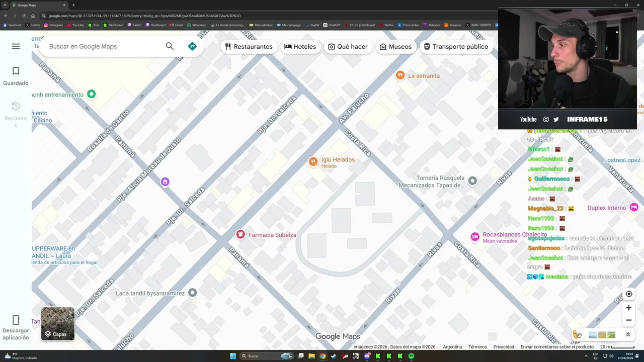Image resolution: width=644 pixels, height=362 pixels.
Task: Open the tab search dropdown
Action: click(5, 5)
